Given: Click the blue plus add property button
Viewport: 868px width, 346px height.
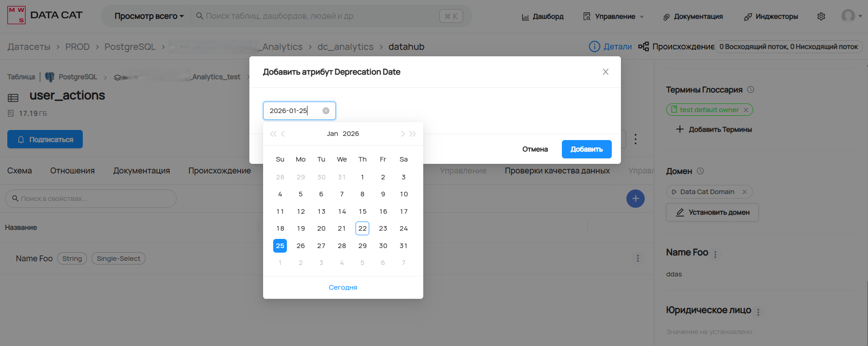Looking at the screenshot, I should tap(635, 199).
